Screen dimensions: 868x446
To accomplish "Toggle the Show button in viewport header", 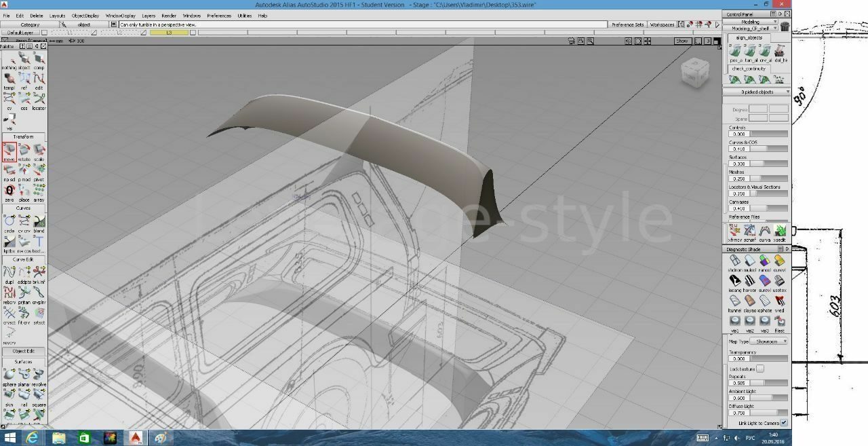I will [x=682, y=41].
